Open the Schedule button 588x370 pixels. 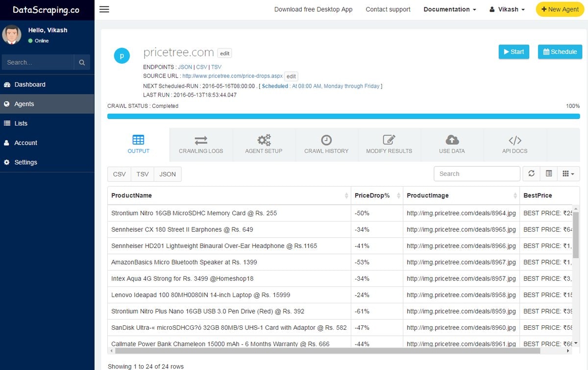click(560, 51)
